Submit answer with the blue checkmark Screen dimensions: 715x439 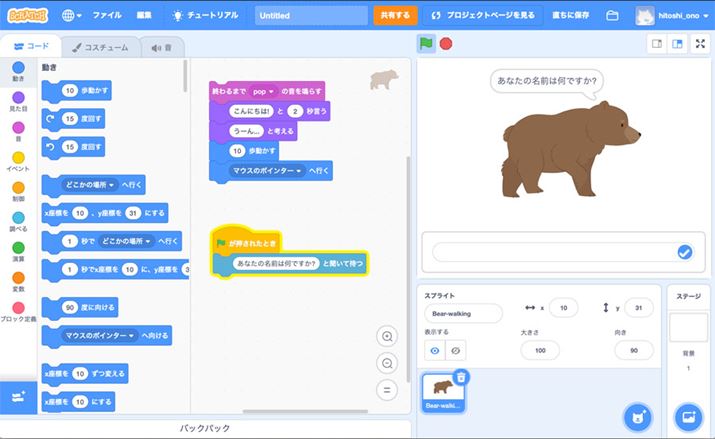click(x=684, y=252)
